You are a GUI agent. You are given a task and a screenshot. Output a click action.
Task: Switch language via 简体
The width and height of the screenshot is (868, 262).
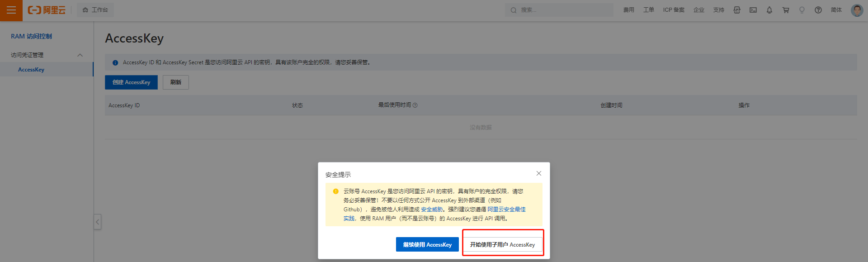[x=836, y=10]
